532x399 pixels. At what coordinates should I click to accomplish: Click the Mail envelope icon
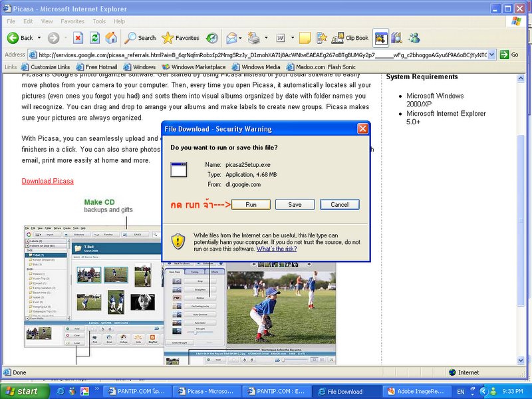coord(231,38)
